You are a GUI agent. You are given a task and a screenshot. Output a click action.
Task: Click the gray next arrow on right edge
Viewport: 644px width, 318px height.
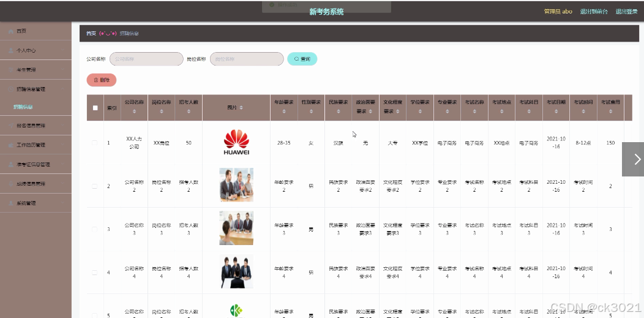click(x=633, y=159)
